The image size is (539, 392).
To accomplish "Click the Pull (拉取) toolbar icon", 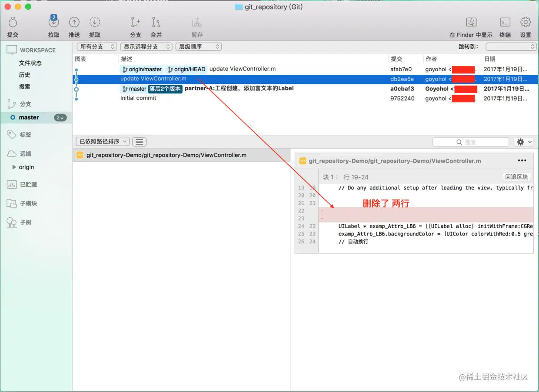I will (53, 21).
